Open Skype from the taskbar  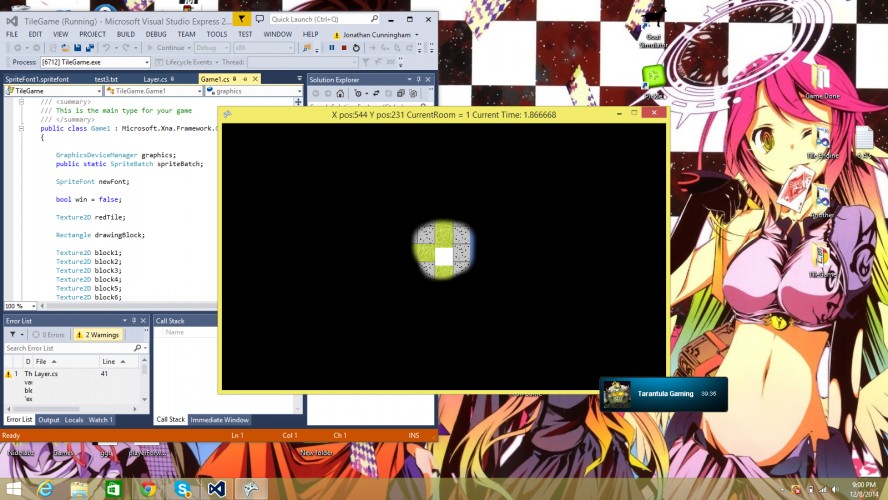coord(182,488)
